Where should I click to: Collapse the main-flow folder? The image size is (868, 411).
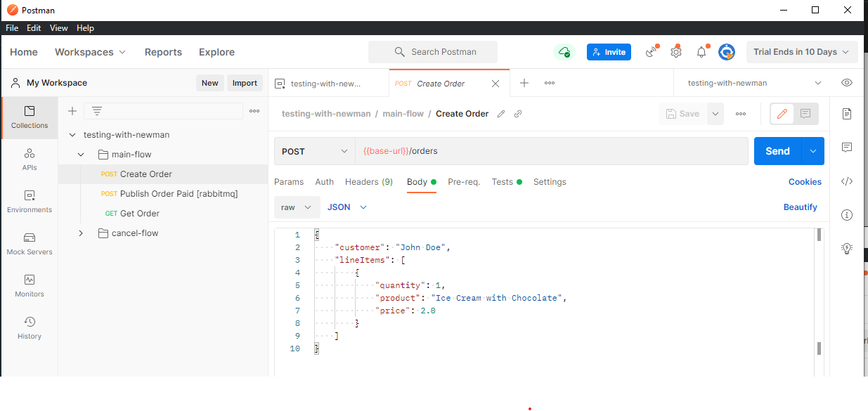(x=82, y=155)
